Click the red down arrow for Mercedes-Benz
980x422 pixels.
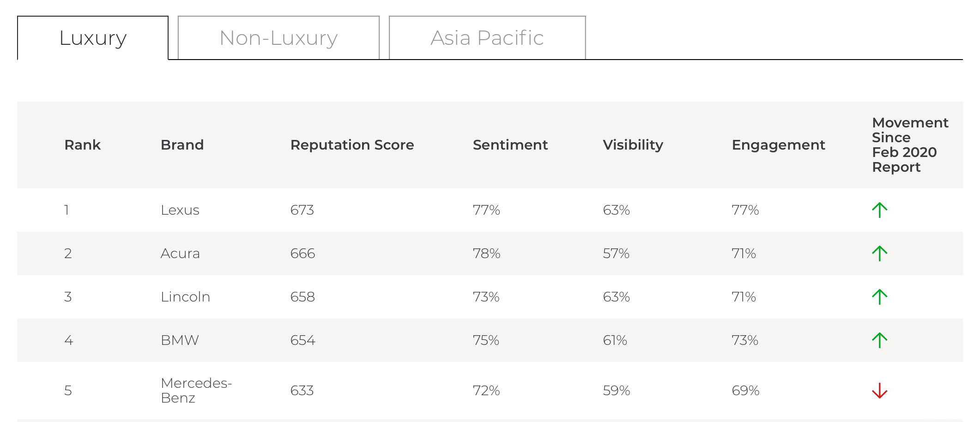[879, 391]
